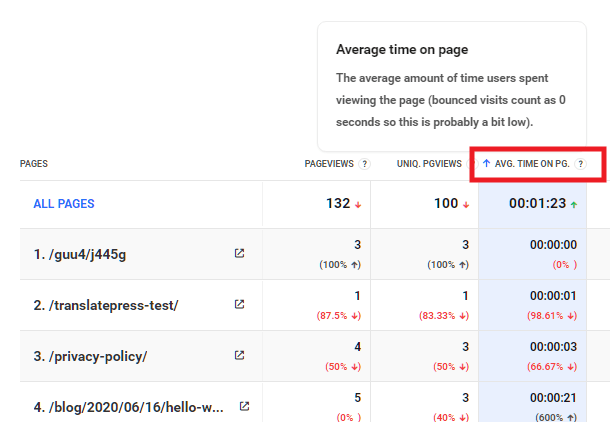Viewport: 610px width, 432px height.
Task: Open external link icon for /privacy-policy/
Action: click(x=239, y=355)
